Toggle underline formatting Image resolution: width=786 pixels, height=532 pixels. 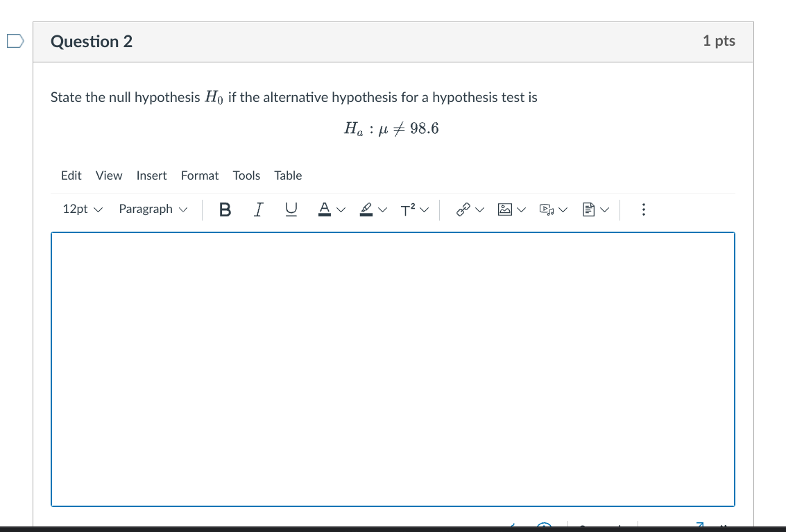pos(291,209)
